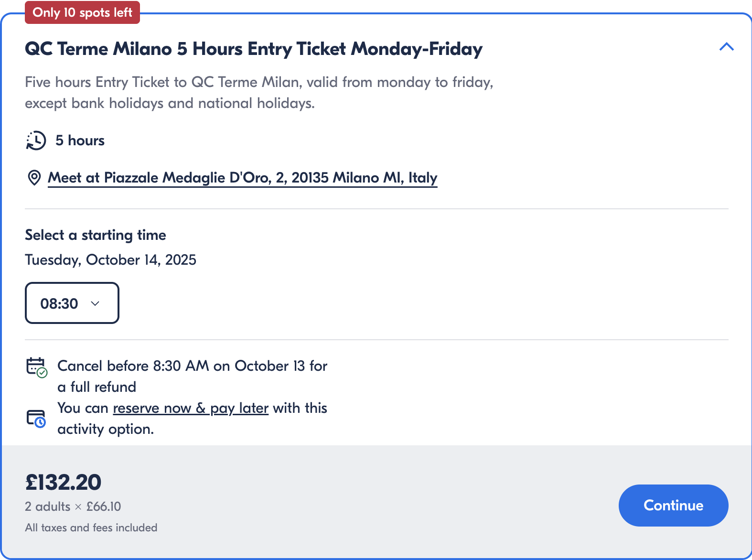
Task: Click the 2 adults × £66.10 breakdown
Action: [73, 506]
